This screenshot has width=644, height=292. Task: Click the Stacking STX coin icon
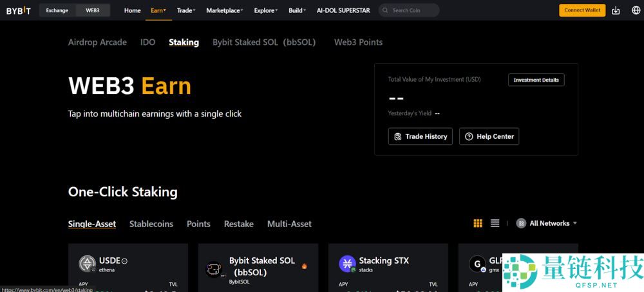click(348, 264)
